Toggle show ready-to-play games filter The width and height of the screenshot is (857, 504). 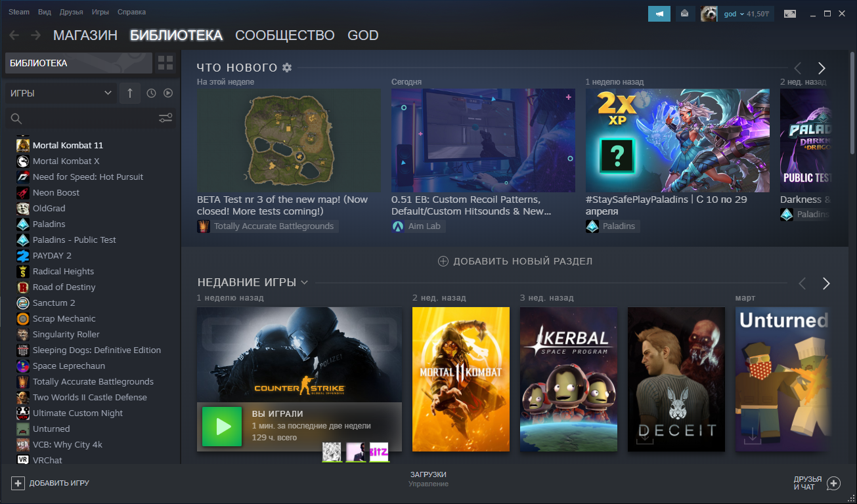coord(168,93)
